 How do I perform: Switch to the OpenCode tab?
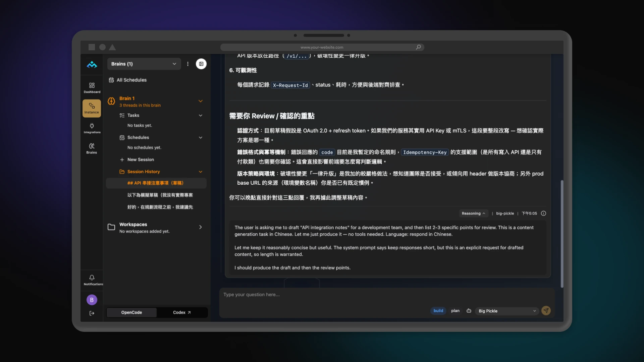(131, 312)
